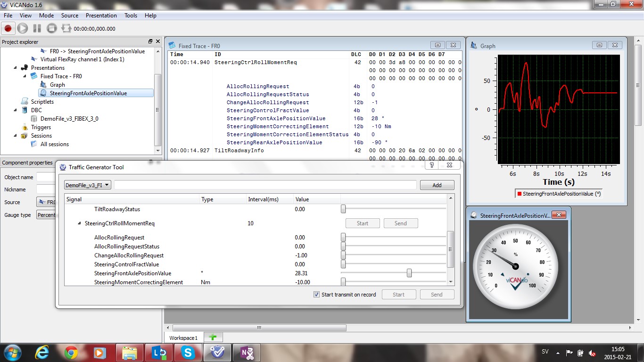Click Start for SteeringCtrlRollMomentReq row

pos(363,223)
